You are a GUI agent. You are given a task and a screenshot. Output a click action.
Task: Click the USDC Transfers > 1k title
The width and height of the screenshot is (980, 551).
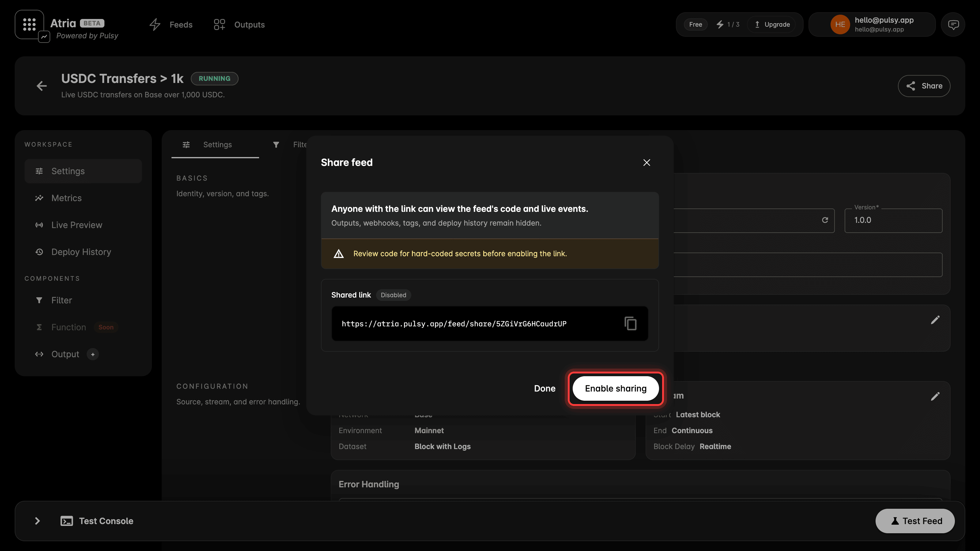pos(122,78)
